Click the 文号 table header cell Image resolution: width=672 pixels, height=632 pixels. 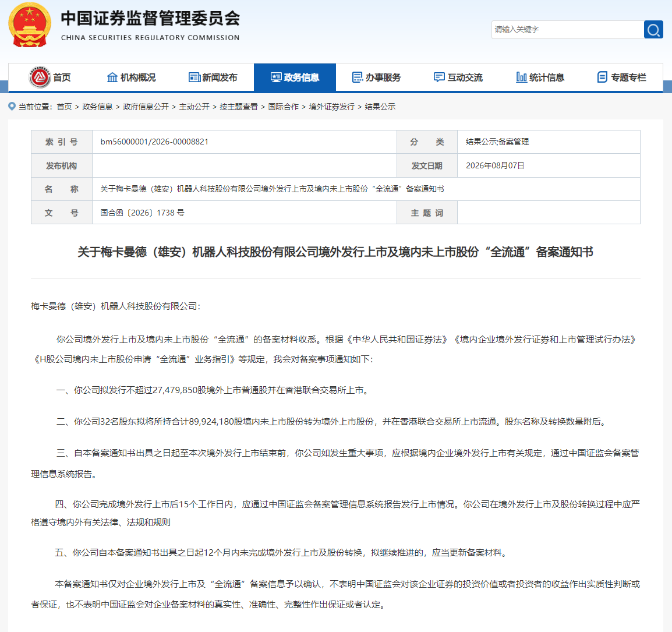point(62,213)
